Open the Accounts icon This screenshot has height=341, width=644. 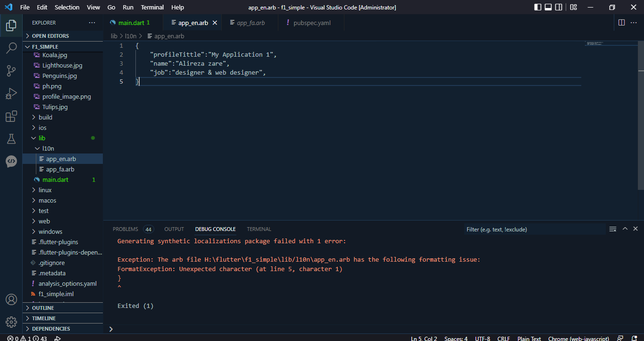[x=11, y=299]
